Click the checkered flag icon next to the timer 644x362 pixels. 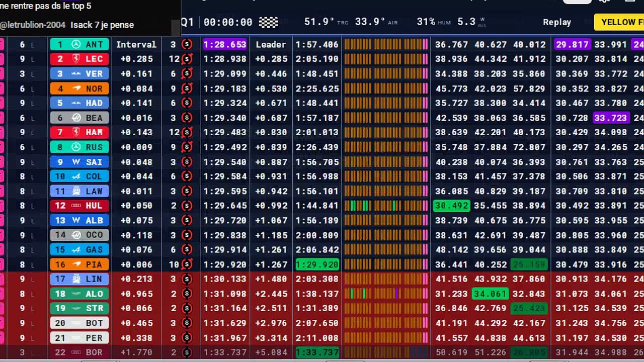point(268,22)
